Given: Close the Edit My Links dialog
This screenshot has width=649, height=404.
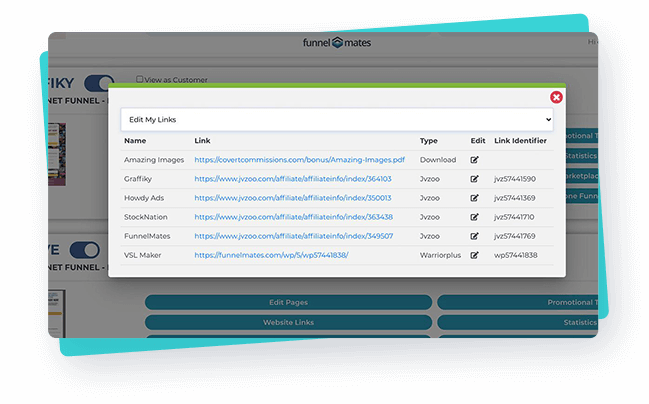Looking at the screenshot, I should click(x=556, y=97).
